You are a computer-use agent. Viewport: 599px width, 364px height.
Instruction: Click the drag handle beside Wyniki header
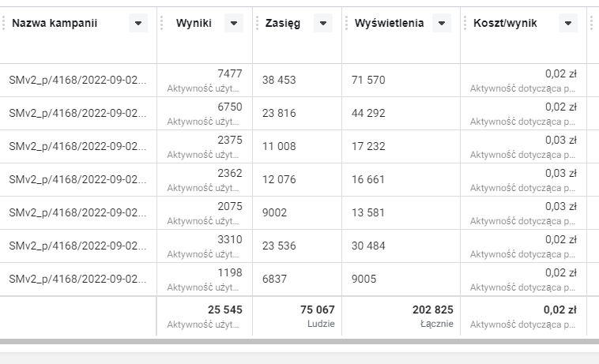pos(162,24)
